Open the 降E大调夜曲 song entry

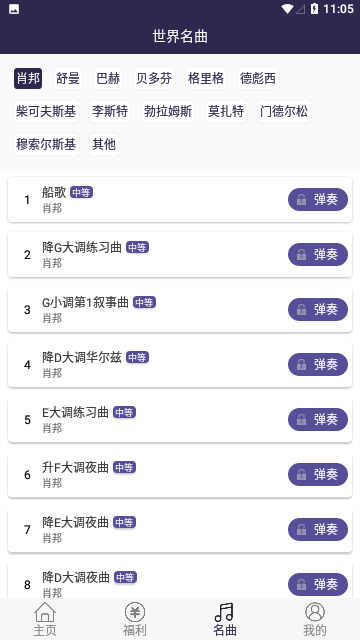pyautogui.click(x=180, y=530)
